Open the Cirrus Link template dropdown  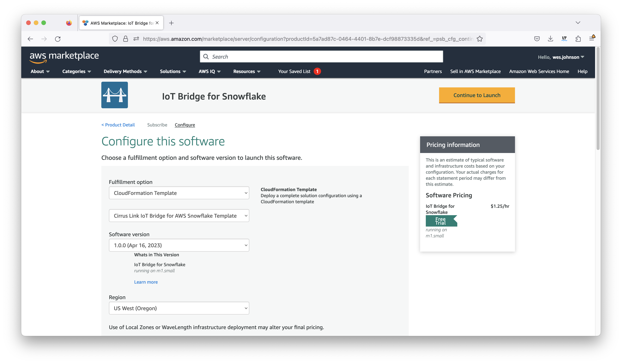click(x=179, y=216)
